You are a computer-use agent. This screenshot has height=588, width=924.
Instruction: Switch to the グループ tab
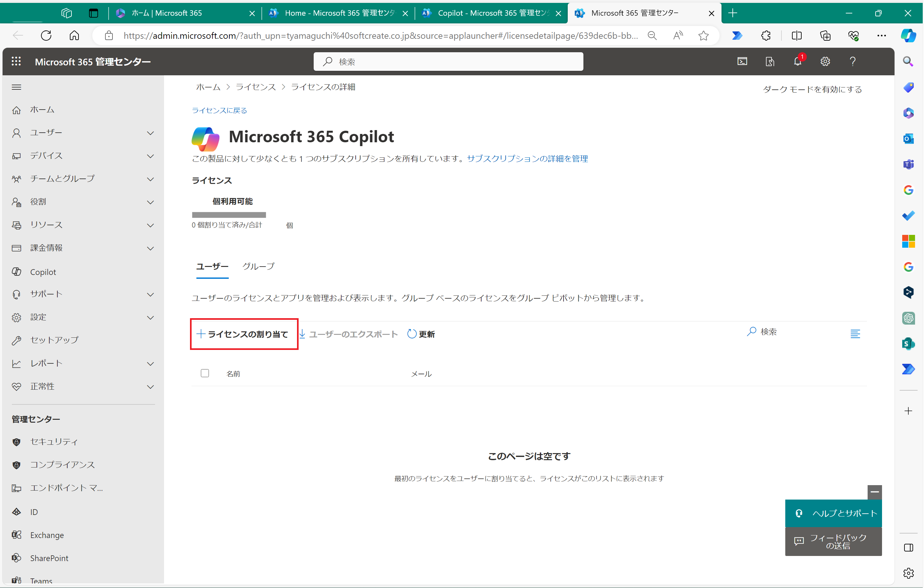tap(258, 266)
